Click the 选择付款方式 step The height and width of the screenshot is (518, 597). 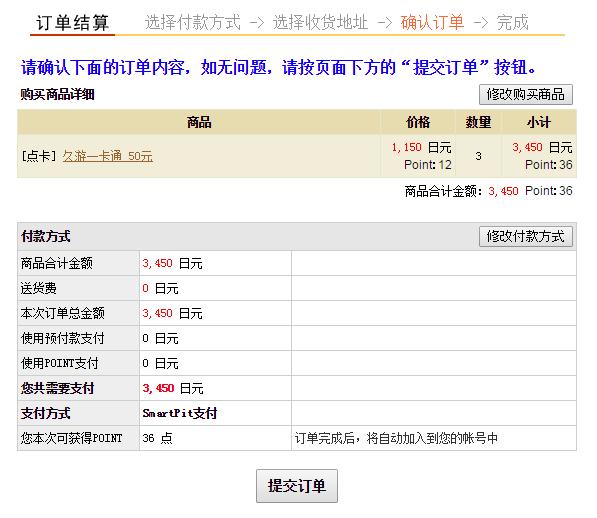click(193, 22)
